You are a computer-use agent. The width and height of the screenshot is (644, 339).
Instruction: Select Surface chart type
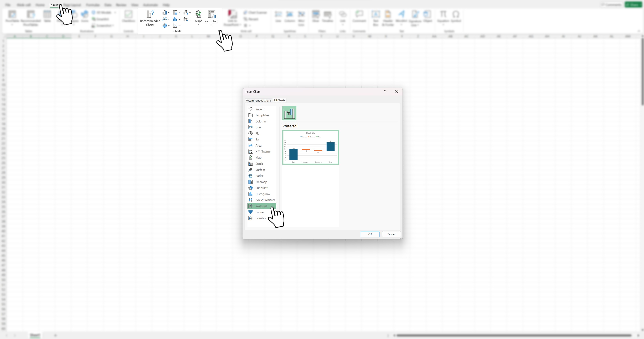coord(262,170)
